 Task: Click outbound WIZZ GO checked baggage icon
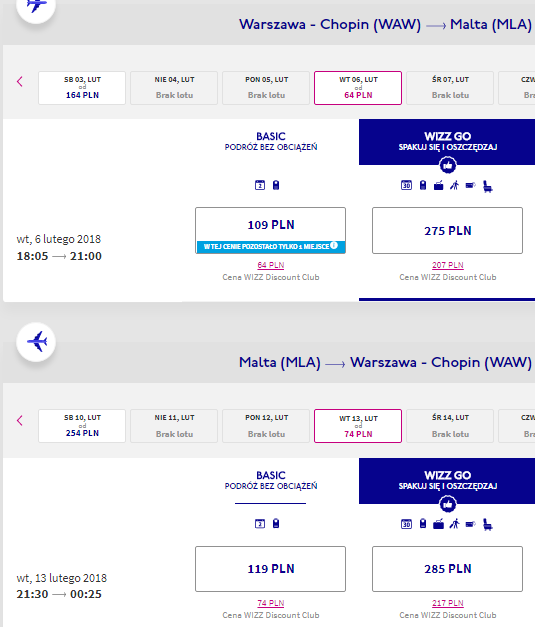click(439, 186)
